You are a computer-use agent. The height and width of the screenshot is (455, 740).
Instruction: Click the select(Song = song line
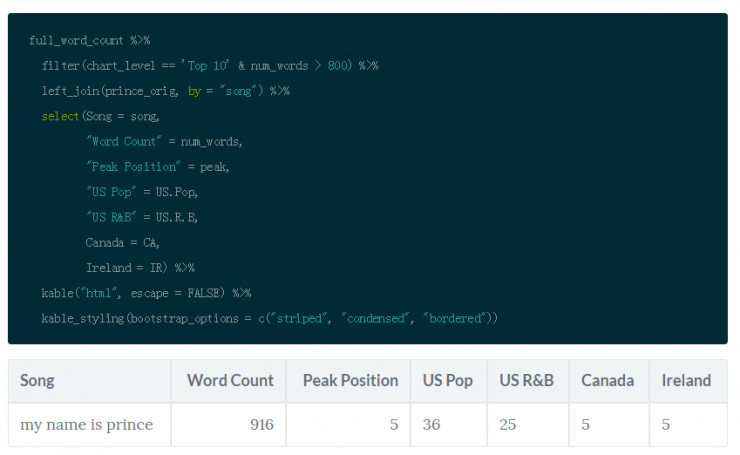point(100,116)
